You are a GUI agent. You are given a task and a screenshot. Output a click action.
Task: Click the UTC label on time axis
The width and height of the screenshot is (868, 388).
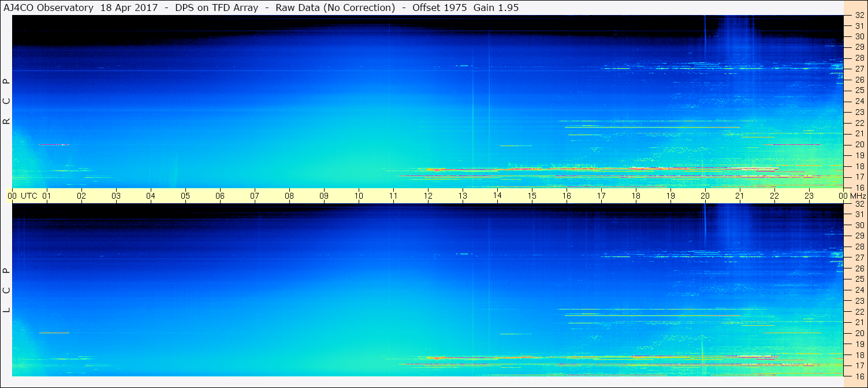(x=29, y=196)
